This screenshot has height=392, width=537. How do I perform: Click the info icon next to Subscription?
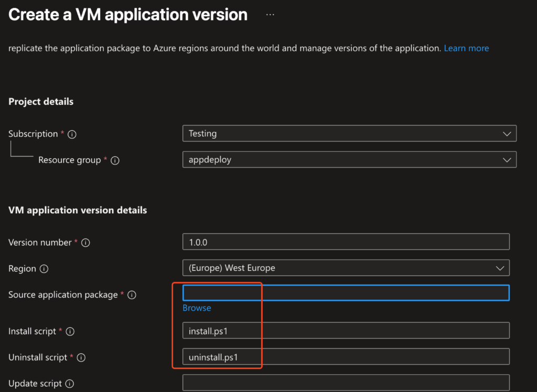(x=72, y=134)
